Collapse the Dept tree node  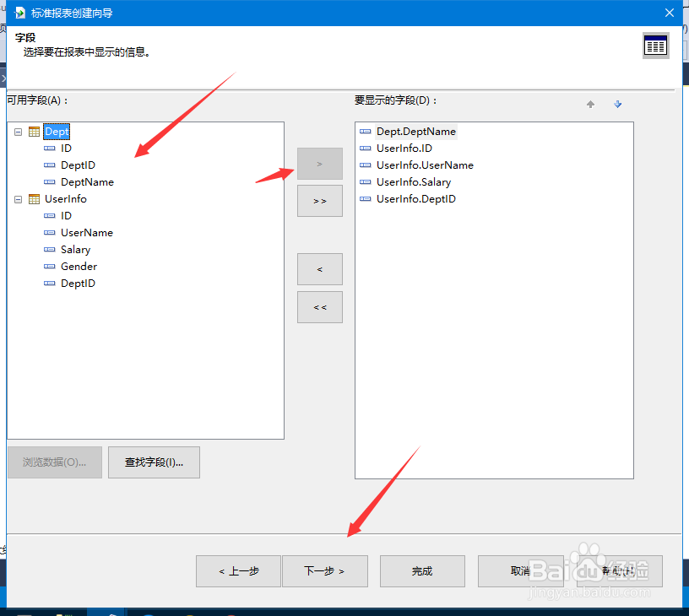tap(18, 132)
